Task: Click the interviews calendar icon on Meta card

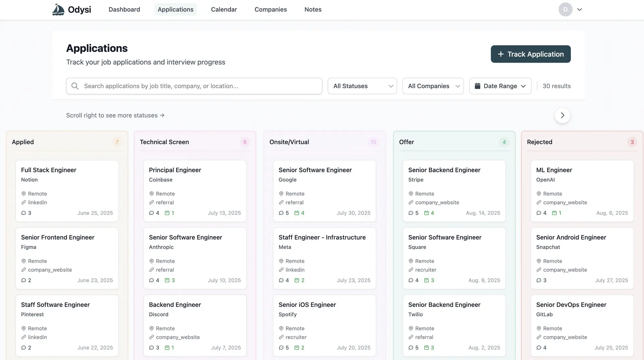Action: pyautogui.click(x=297, y=280)
